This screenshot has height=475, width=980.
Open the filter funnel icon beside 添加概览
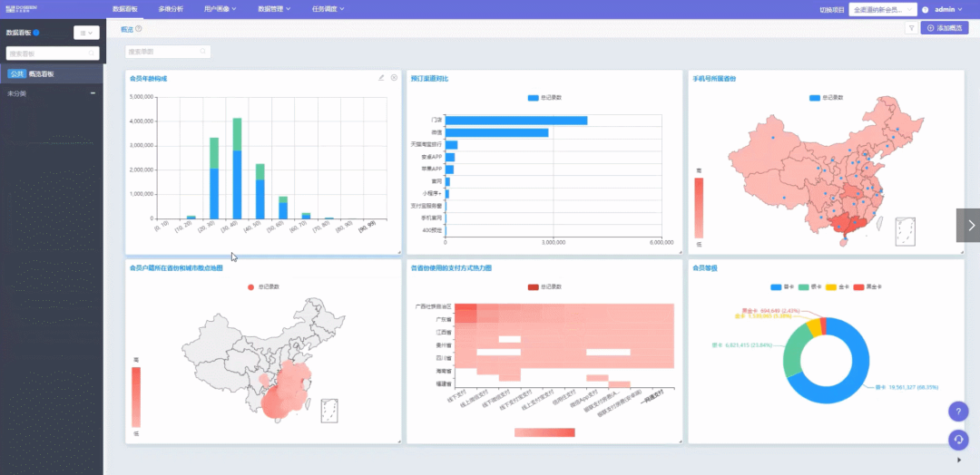pos(911,28)
